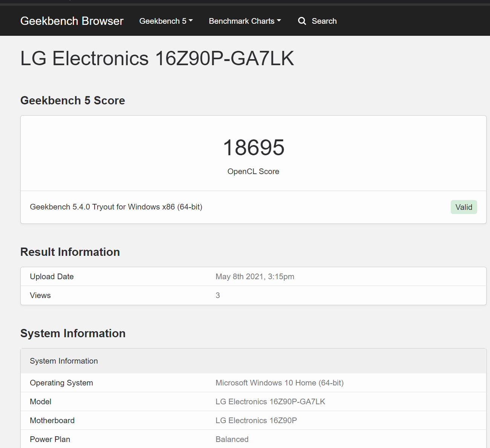Select the May 8th 2021, 3:15pm value
This screenshot has height=448, width=490.
(255, 277)
